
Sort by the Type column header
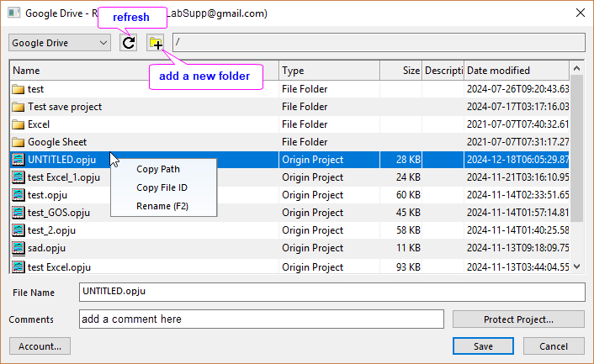pos(329,71)
